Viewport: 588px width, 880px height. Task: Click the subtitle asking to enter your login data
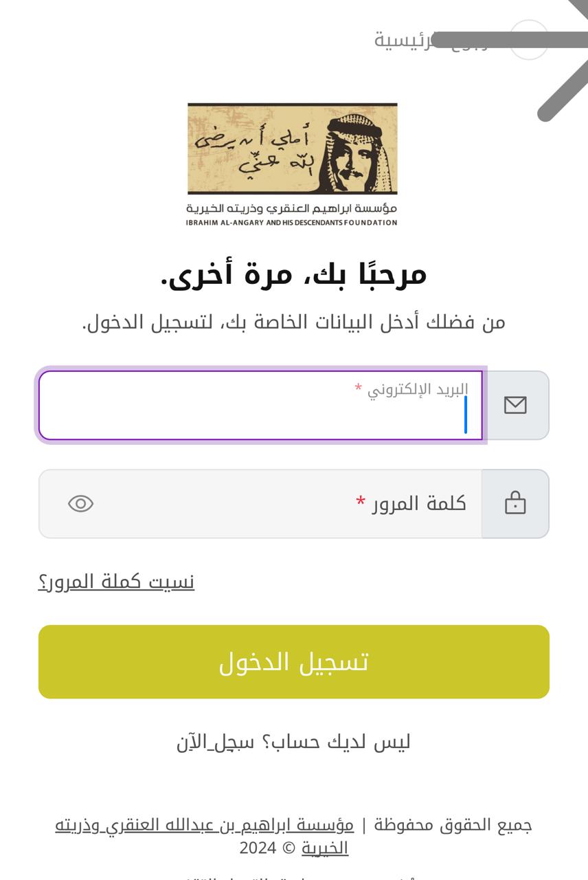(294, 322)
